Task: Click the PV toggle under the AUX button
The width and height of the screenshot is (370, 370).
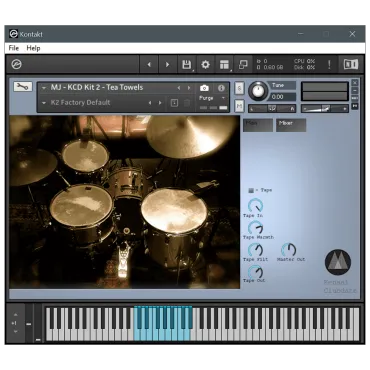Action: [355, 106]
